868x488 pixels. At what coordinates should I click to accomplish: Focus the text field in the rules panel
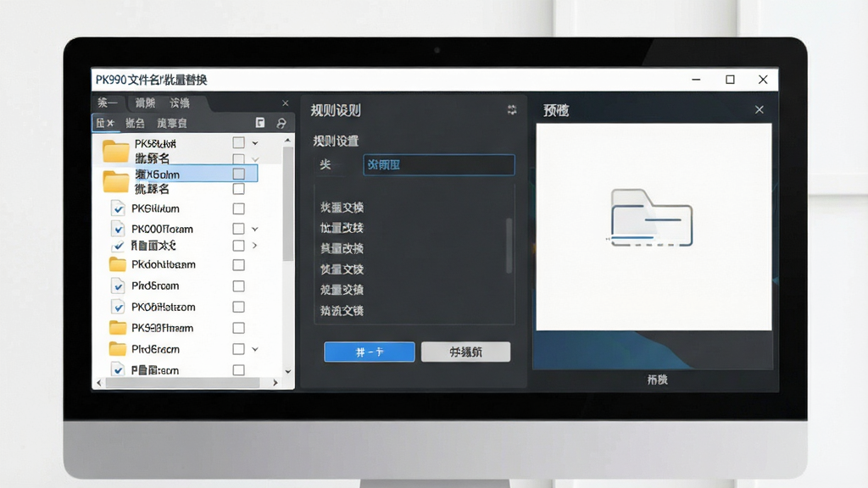point(439,165)
